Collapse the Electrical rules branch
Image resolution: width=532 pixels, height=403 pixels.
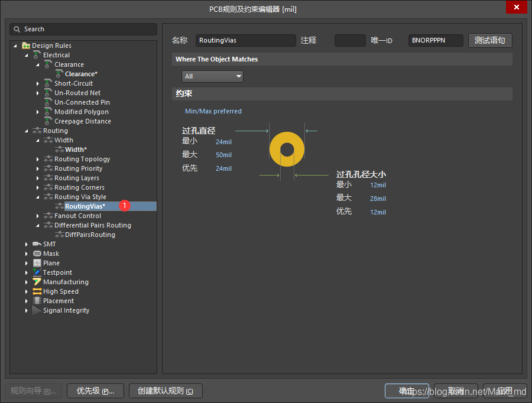(x=27, y=55)
